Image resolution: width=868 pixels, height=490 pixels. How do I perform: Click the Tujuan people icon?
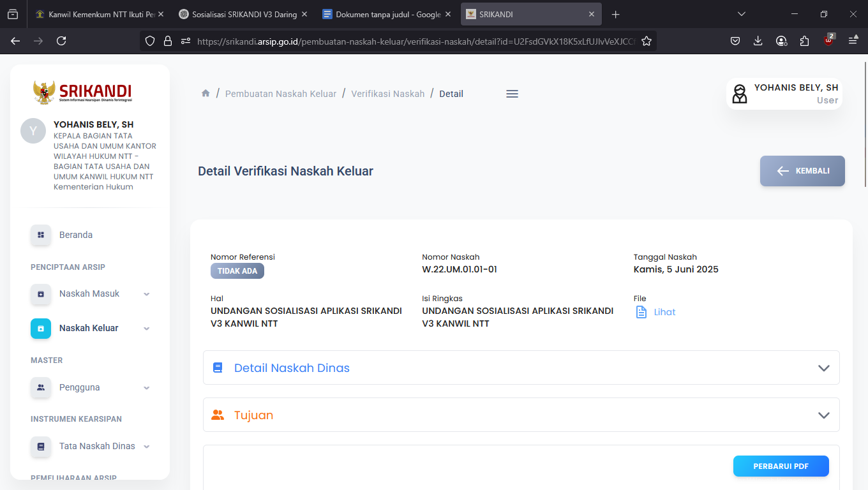[218, 415]
